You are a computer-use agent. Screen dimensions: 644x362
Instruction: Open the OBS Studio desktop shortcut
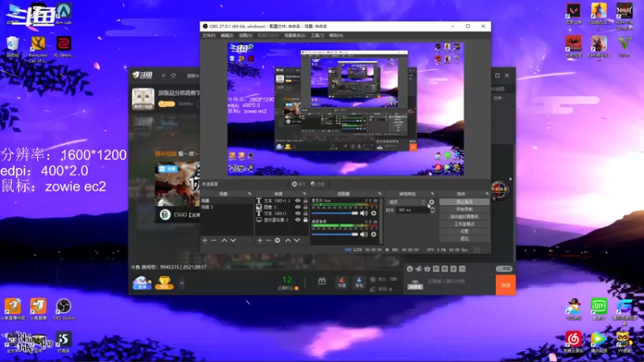click(x=64, y=309)
